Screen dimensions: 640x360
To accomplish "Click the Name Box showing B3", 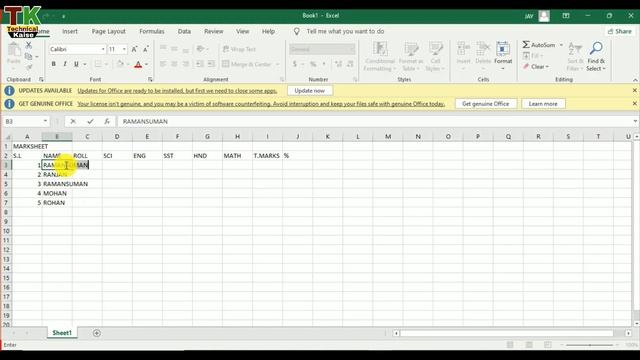I will (22, 121).
